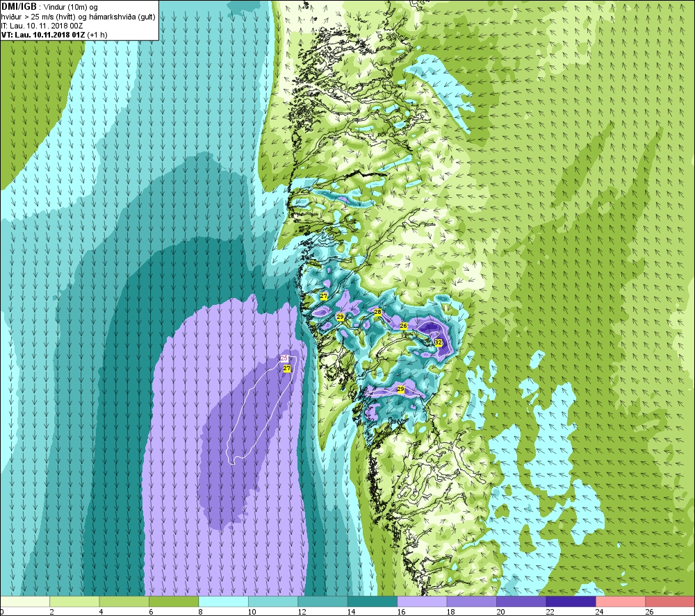Select the dark teal 14–16 m/s legend swatch
This screenshot has height=616, width=695.
point(373,601)
